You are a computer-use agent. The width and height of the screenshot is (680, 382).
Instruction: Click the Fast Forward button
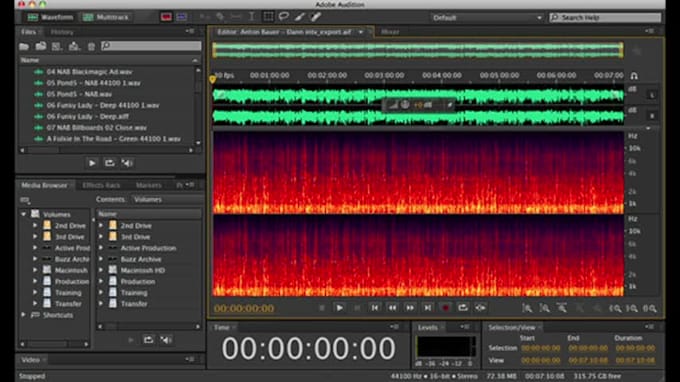pyautogui.click(x=410, y=308)
